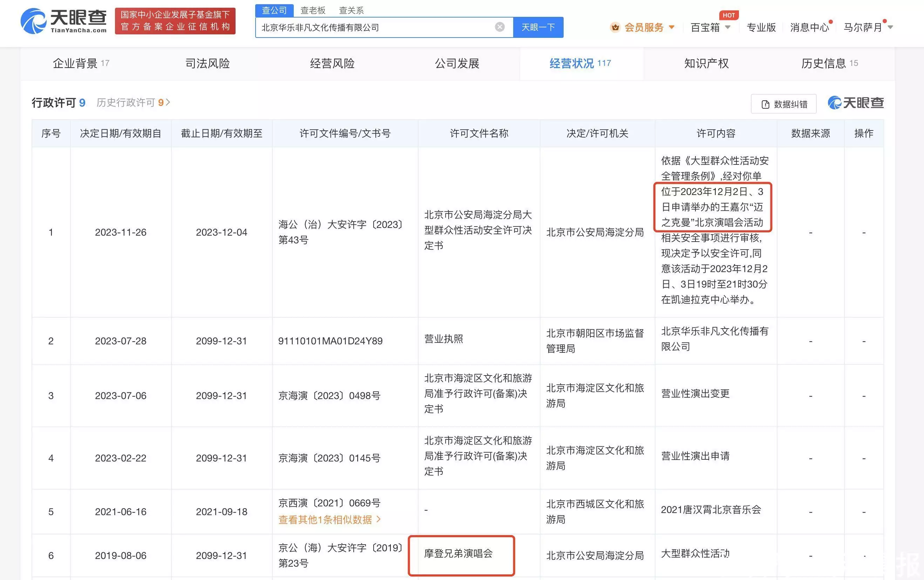
Task: Expand the 百宝箱 menu arrow
Action: 728,27
